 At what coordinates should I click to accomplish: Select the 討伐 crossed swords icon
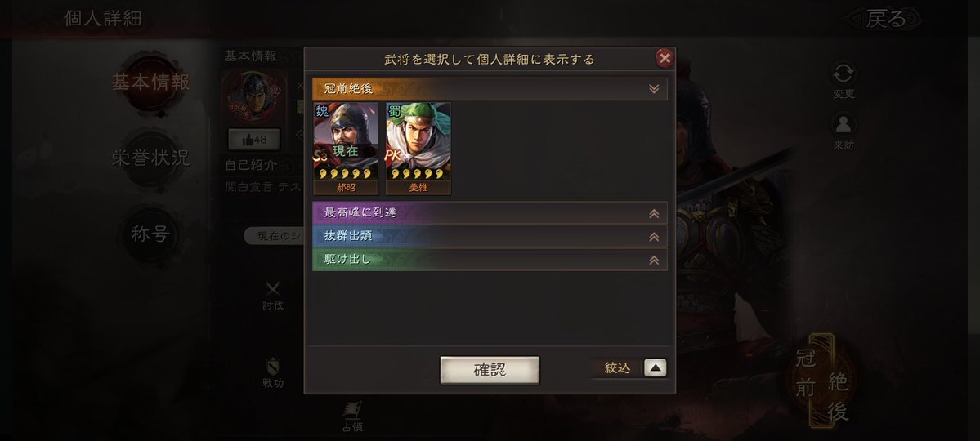tap(273, 289)
